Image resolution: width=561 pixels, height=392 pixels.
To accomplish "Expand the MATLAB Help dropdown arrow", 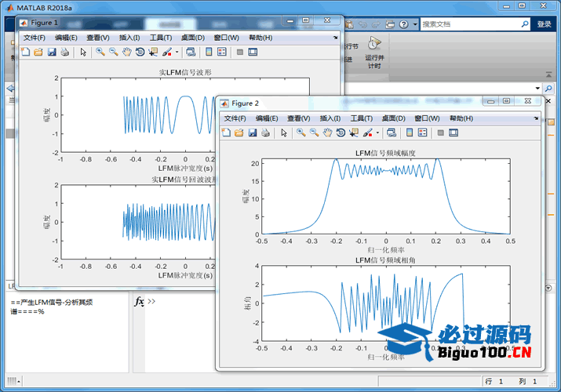I will tap(415, 24).
